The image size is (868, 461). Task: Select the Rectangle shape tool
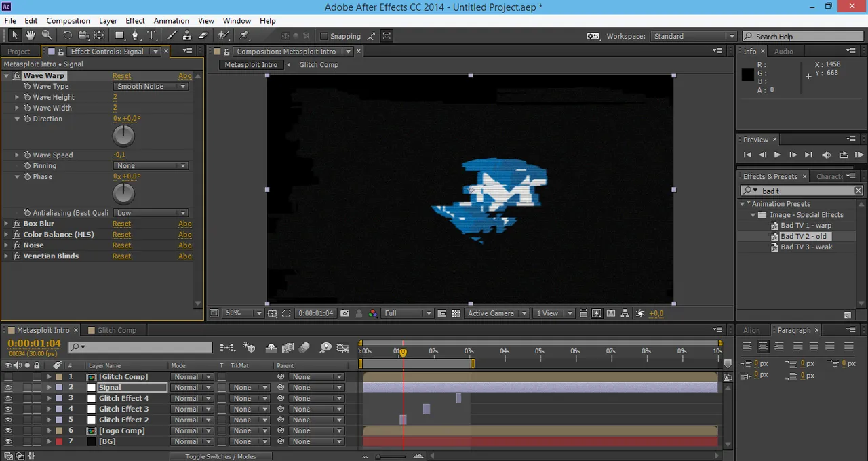(x=120, y=35)
